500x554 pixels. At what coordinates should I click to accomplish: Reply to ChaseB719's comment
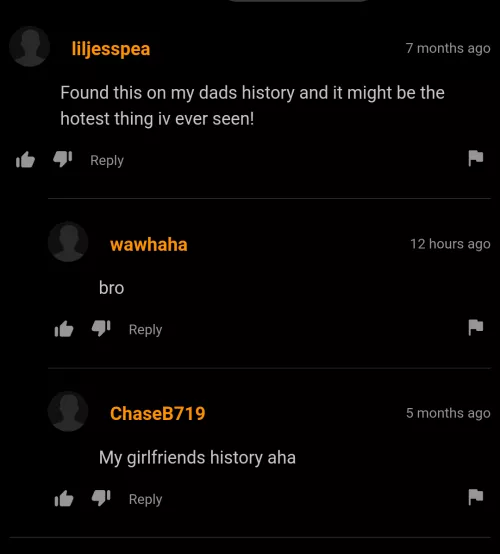coord(146,500)
